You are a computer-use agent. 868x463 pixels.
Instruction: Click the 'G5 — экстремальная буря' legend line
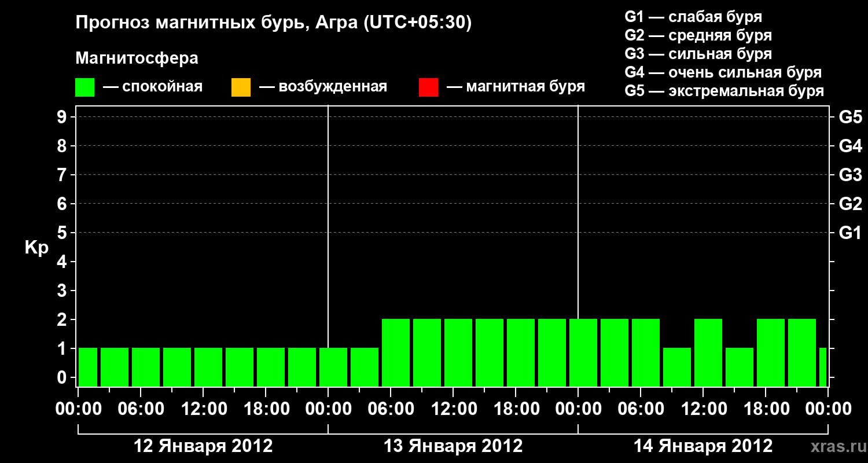click(724, 91)
